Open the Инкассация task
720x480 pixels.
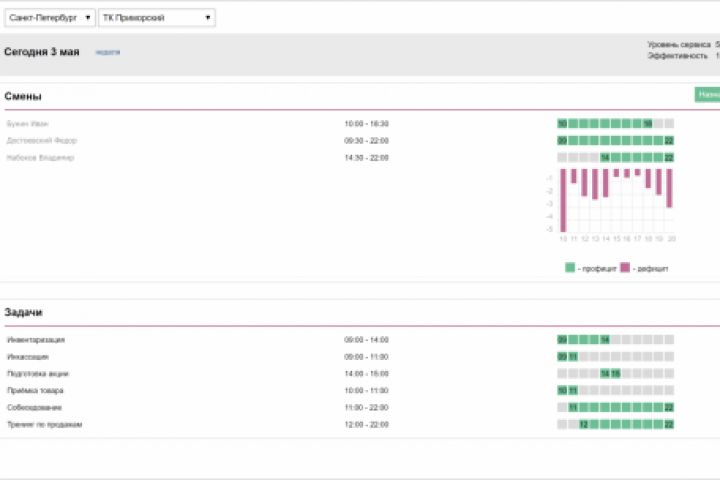28,357
